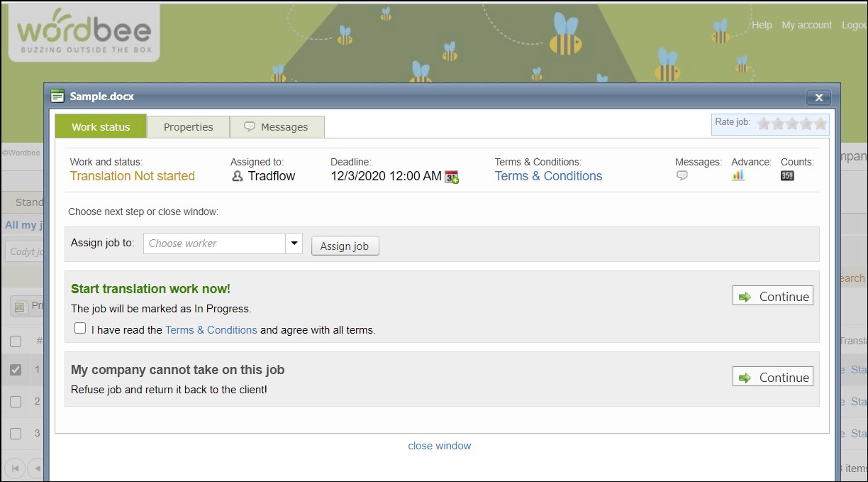Click into the Choose worker input field
Screen dimensions: 868x482
click(x=214, y=243)
